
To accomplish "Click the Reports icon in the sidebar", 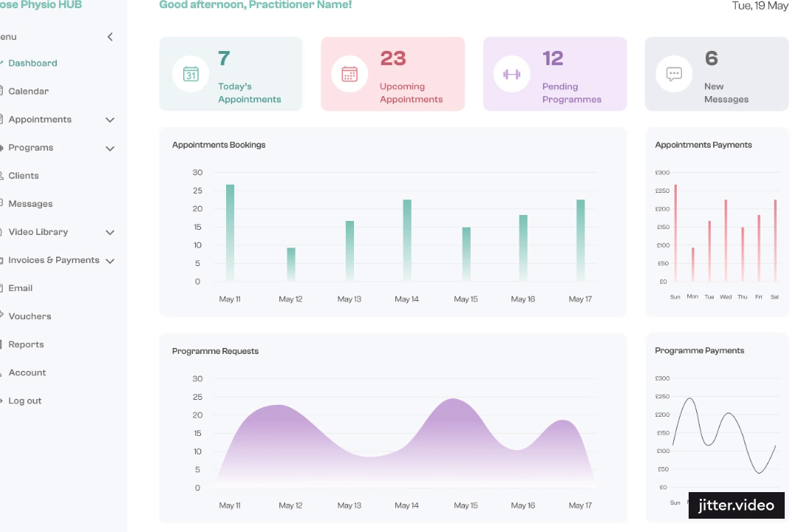I will (3, 344).
